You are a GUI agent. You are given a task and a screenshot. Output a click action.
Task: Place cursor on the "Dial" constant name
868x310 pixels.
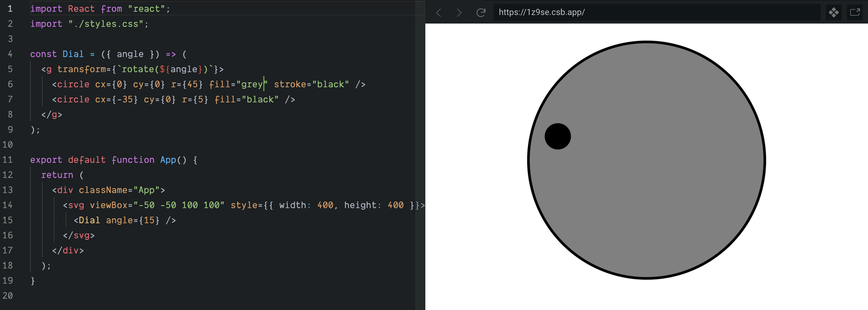tap(73, 54)
